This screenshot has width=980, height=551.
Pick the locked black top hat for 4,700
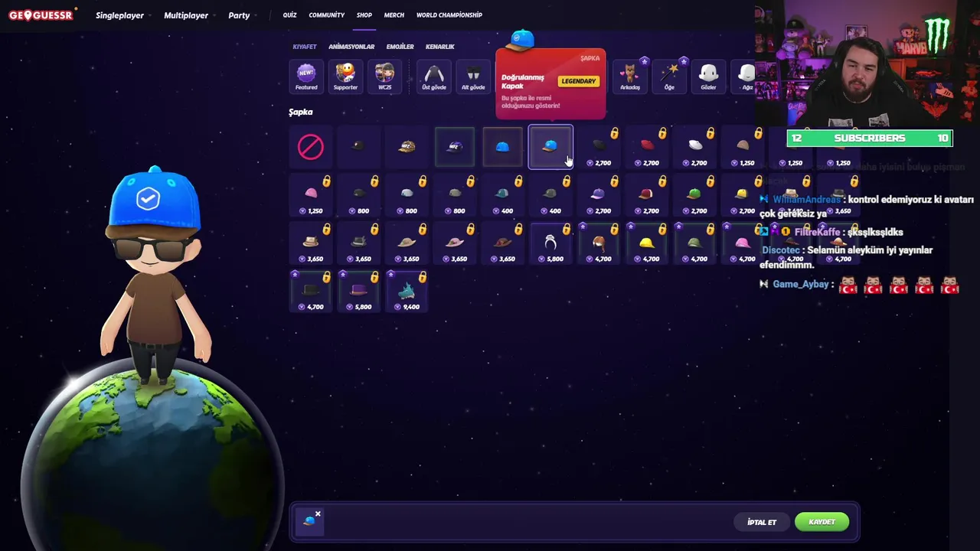[311, 292]
